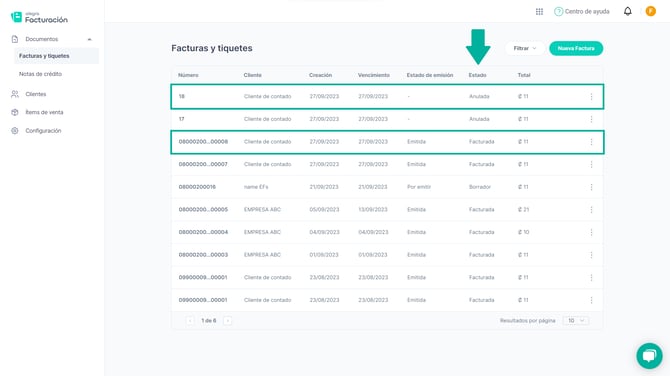670x376 pixels.
Task: Open invoice 08000200...00005
Action: (x=203, y=210)
